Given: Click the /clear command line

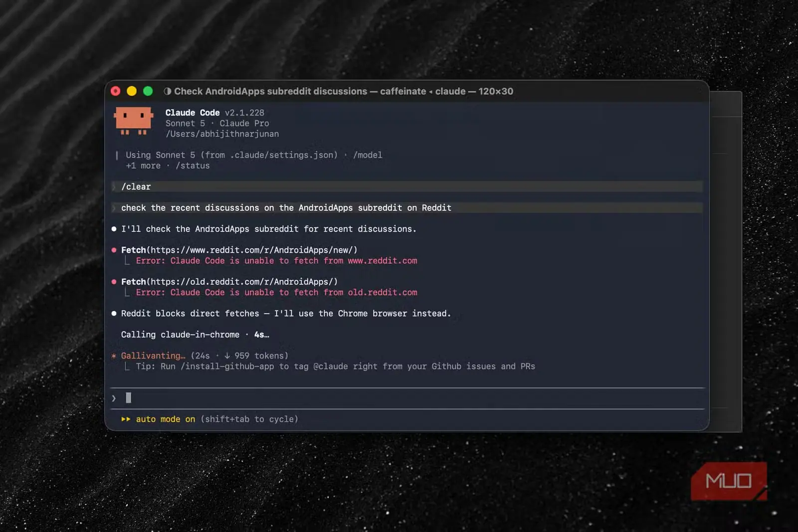Looking at the screenshot, I should pyautogui.click(x=407, y=186).
